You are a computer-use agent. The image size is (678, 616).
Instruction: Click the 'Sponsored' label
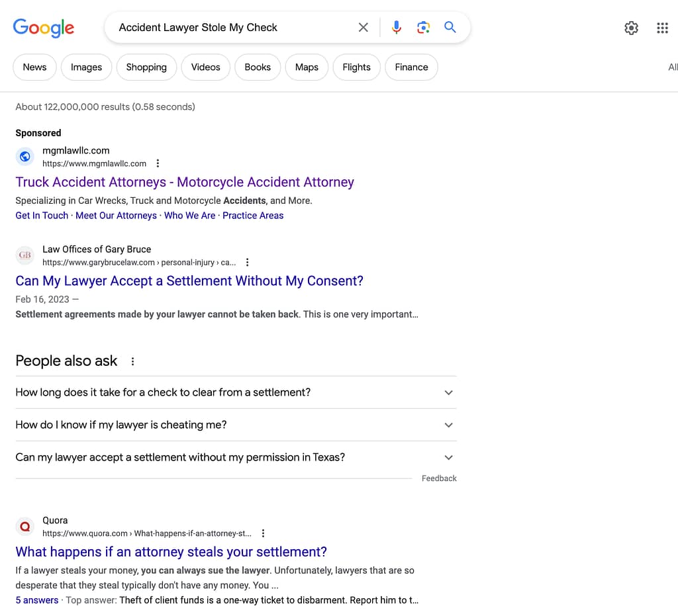coord(38,133)
